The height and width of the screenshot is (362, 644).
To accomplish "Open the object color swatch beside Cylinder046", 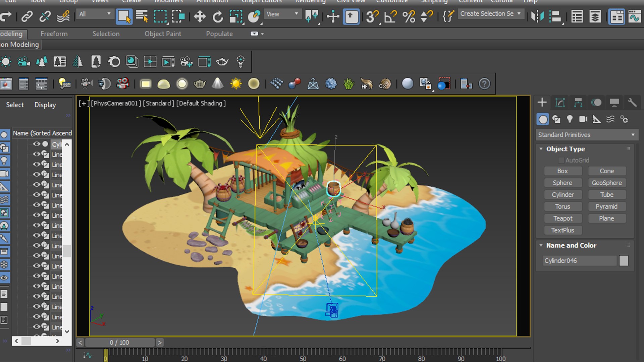I will (x=624, y=260).
